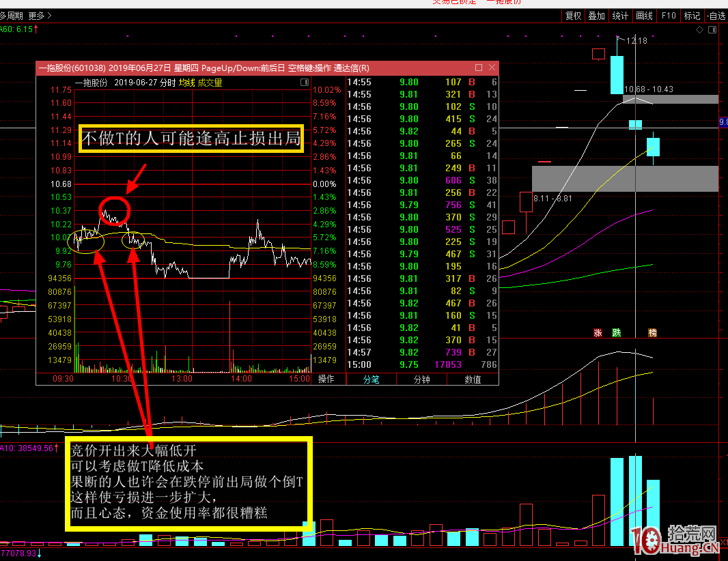Click the tall cyan candlestick peaking at 12.18
Viewport: 728px width, 561px height.
coord(617,74)
